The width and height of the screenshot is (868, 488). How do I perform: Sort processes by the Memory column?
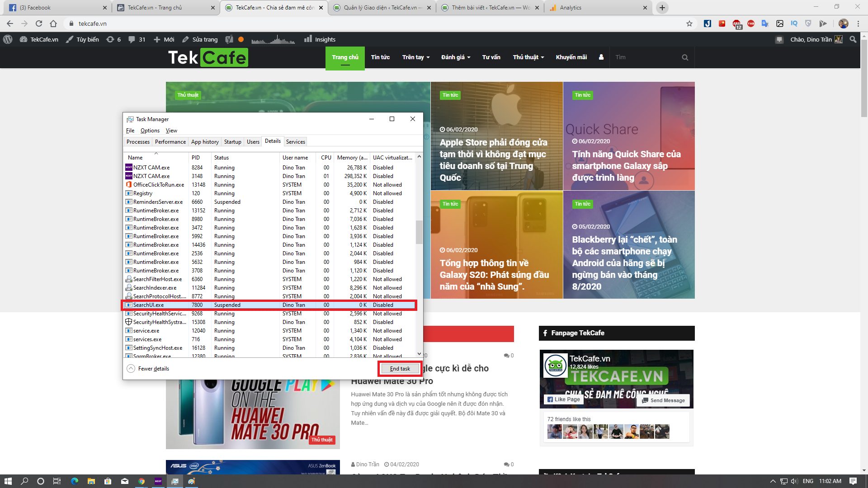coord(352,158)
